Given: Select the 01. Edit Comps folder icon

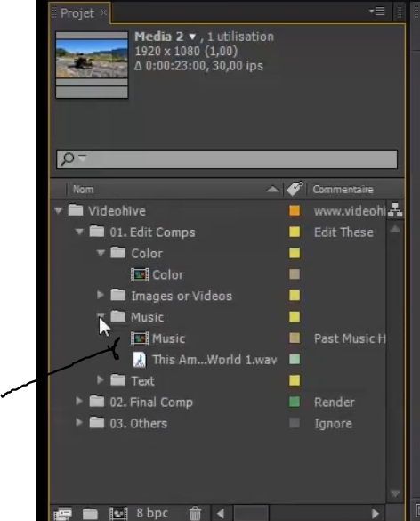Looking at the screenshot, I should pos(97,232).
